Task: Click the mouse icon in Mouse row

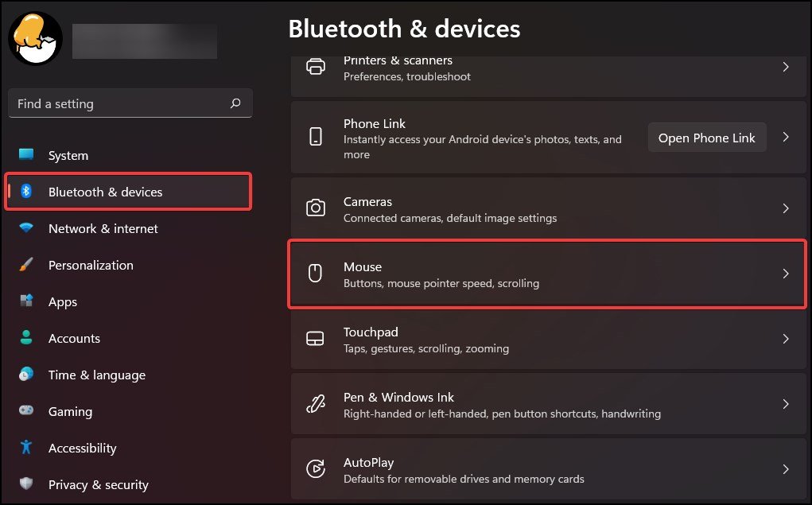Action: pyautogui.click(x=315, y=273)
